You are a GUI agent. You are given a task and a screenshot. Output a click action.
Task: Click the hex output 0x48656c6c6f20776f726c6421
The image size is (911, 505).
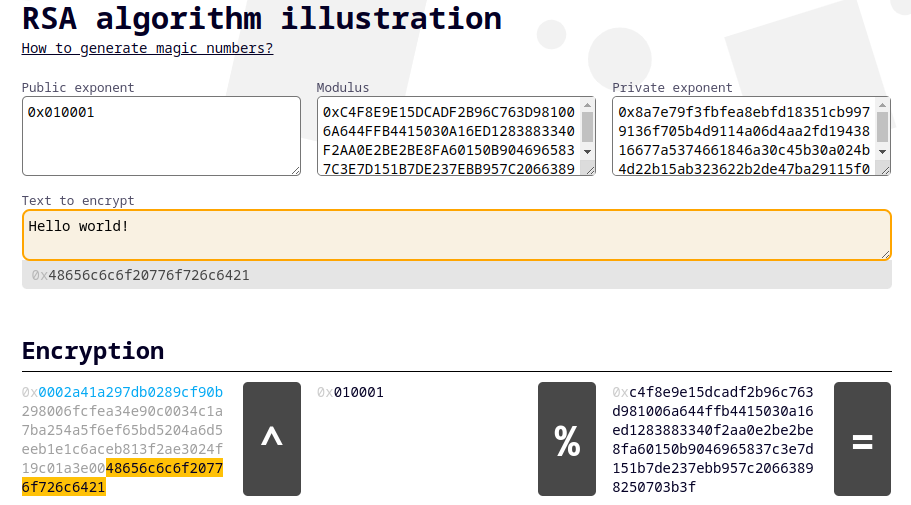(141, 275)
